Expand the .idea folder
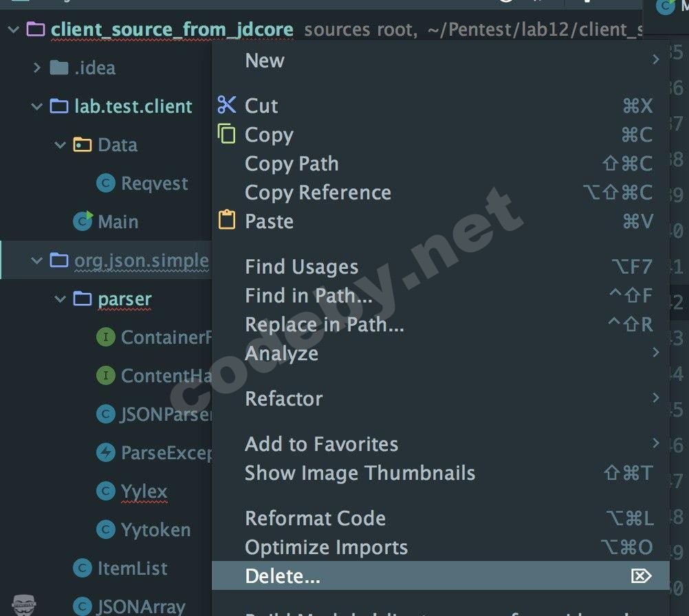Image resolution: width=689 pixels, height=616 pixels. coord(37,67)
